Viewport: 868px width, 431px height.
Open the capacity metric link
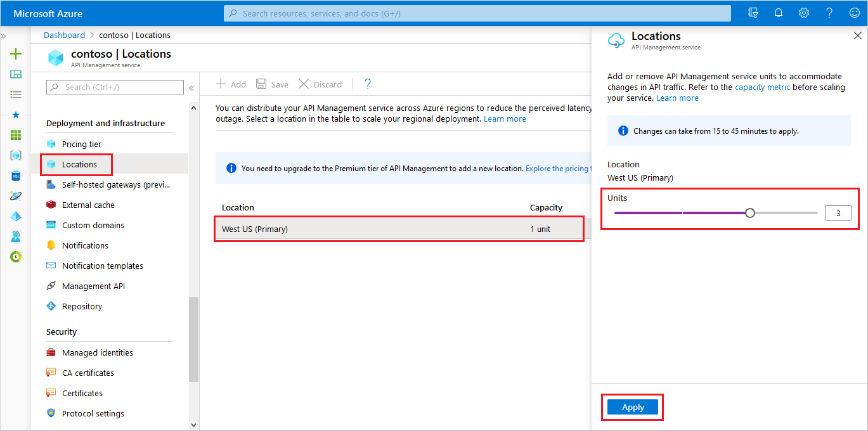point(762,87)
